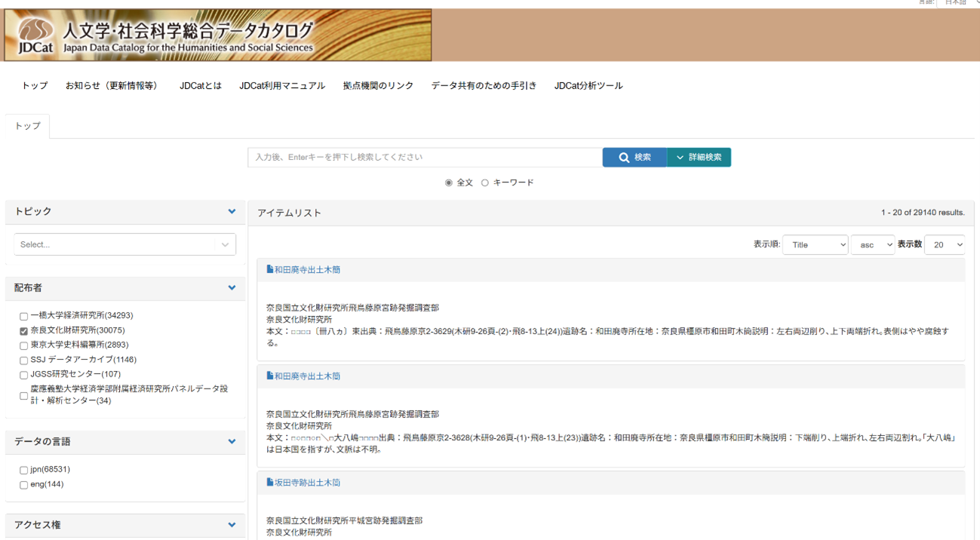Check the 一橋大学経済研究所 checkbox
The height and width of the screenshot is (540, 980).
coord(23,316)
